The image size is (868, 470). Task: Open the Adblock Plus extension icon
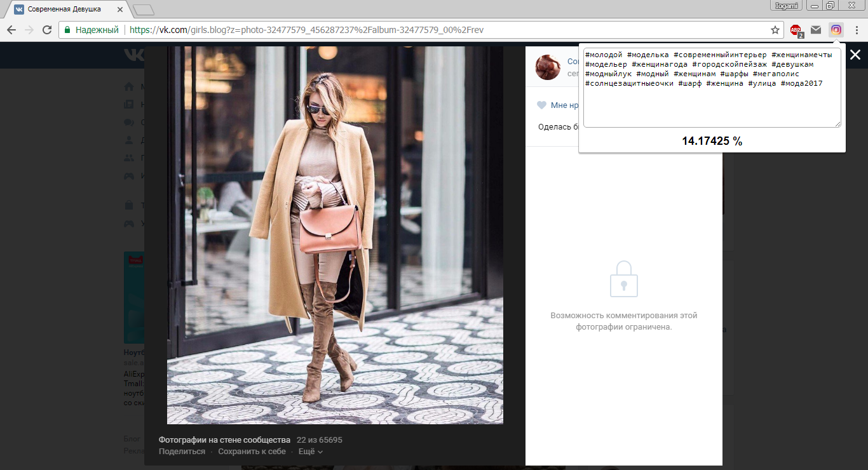coord(796,30)
